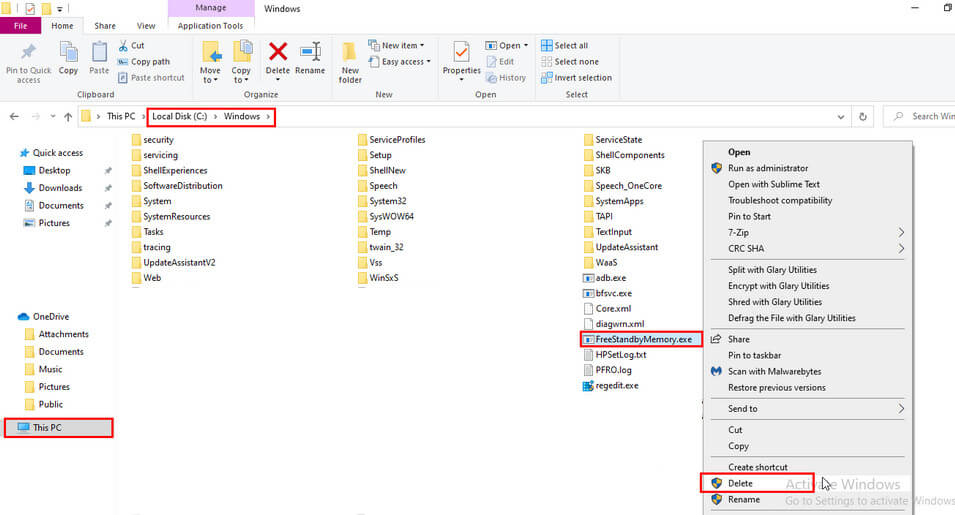This screenshot has height=515, width=955.
Task: Click Select none in ribbon
Action: [x=569, y=61]
